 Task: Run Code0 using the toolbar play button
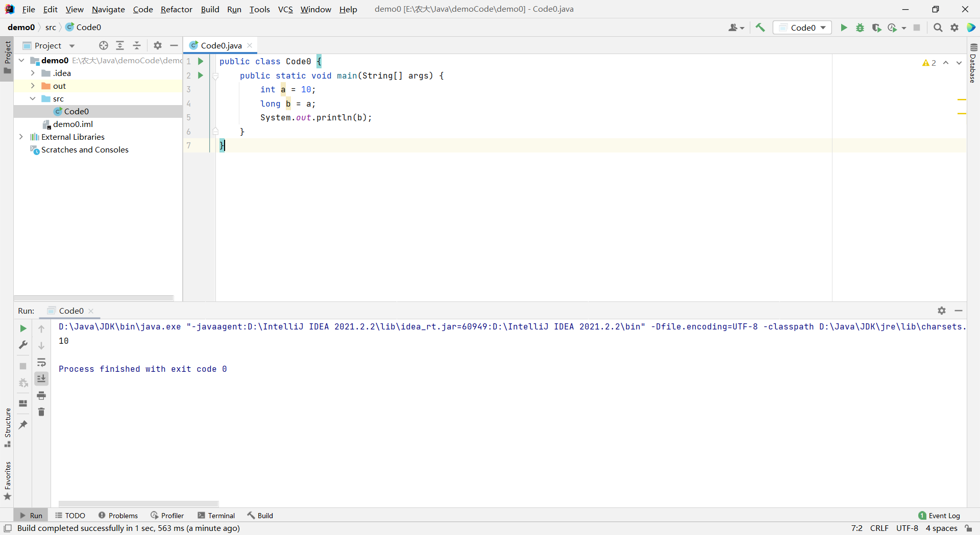pyautogui.click(x=844, y=28)
